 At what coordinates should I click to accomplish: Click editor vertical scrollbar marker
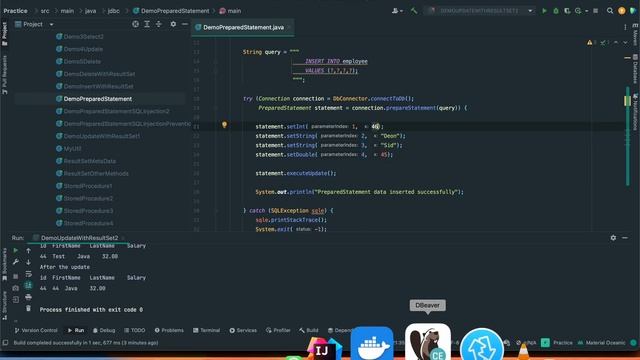(x=627, y=100)
